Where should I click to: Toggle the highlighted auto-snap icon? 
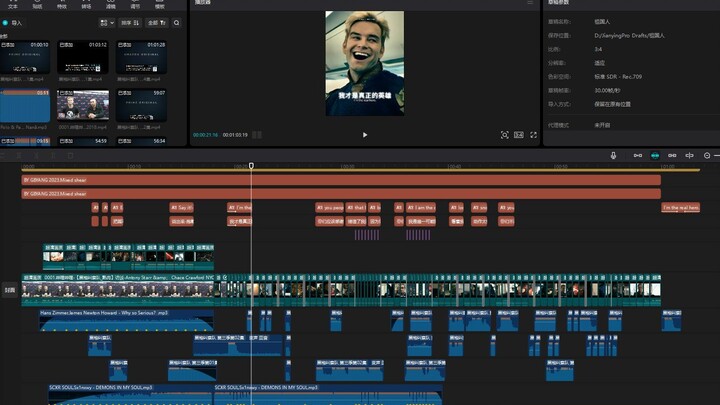pos(655,156)
